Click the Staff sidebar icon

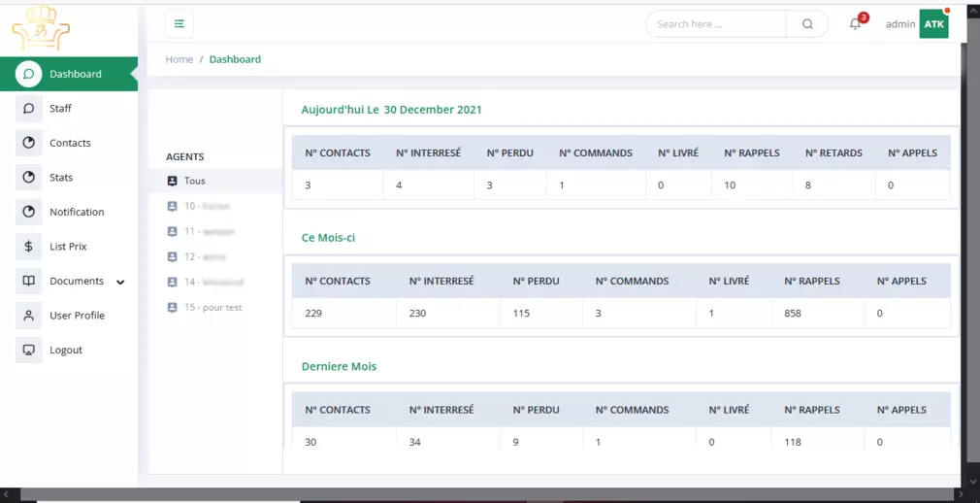pyautogui.click(x=29, y=109)
